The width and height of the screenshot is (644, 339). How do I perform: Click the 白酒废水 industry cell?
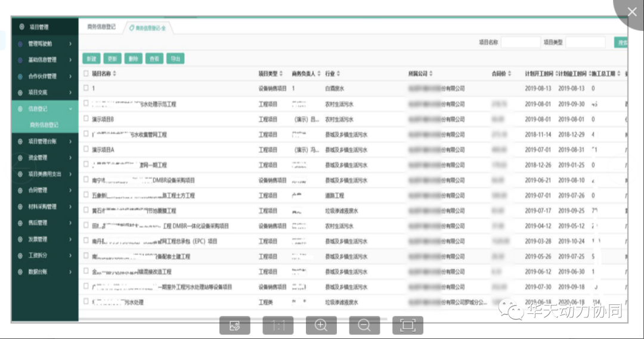(335, 89)
